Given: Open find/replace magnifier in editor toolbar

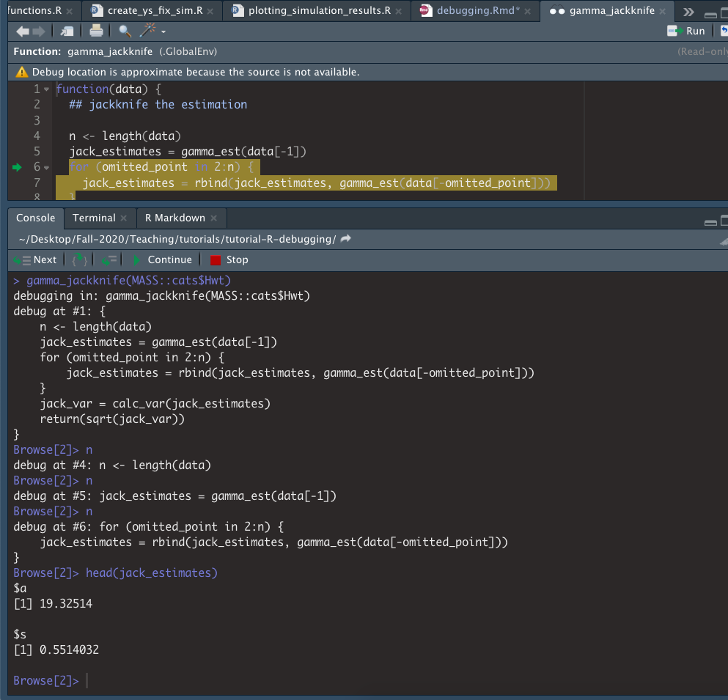Looking at the screenshot, I should pos(125,31).
